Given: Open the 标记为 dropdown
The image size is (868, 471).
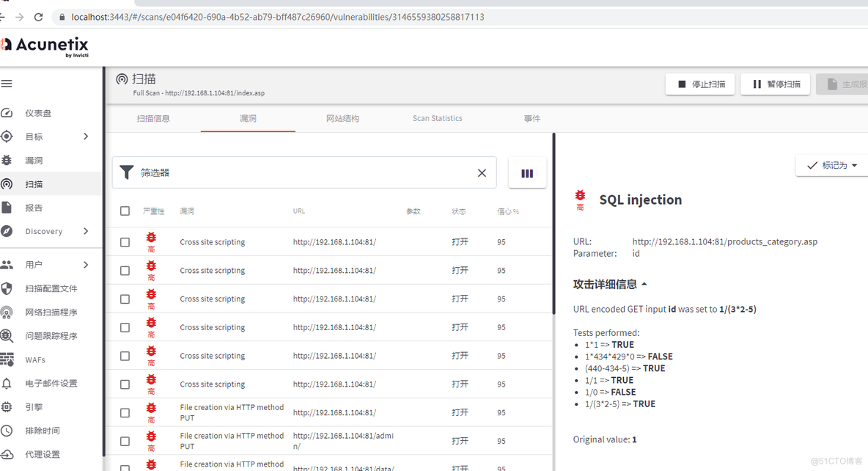Looking at the screenshot, I should click(x=832, y=166).
